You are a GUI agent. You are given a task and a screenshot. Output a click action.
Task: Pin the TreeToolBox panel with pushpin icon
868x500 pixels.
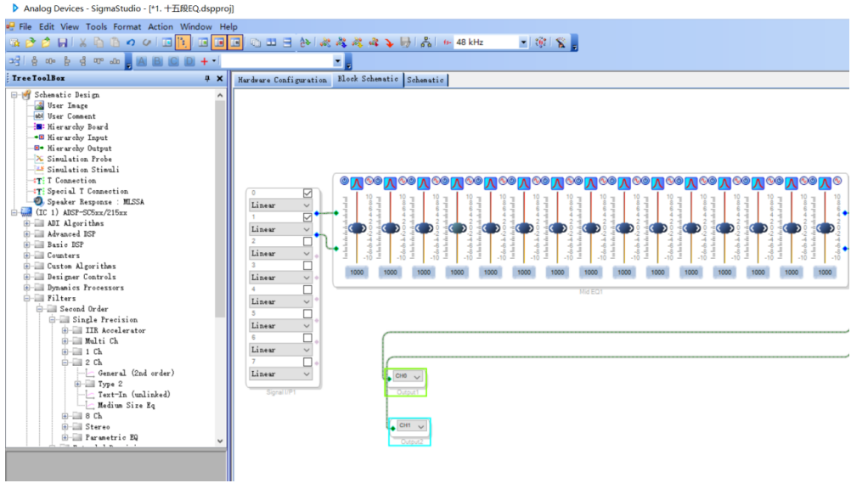point(207,79)
